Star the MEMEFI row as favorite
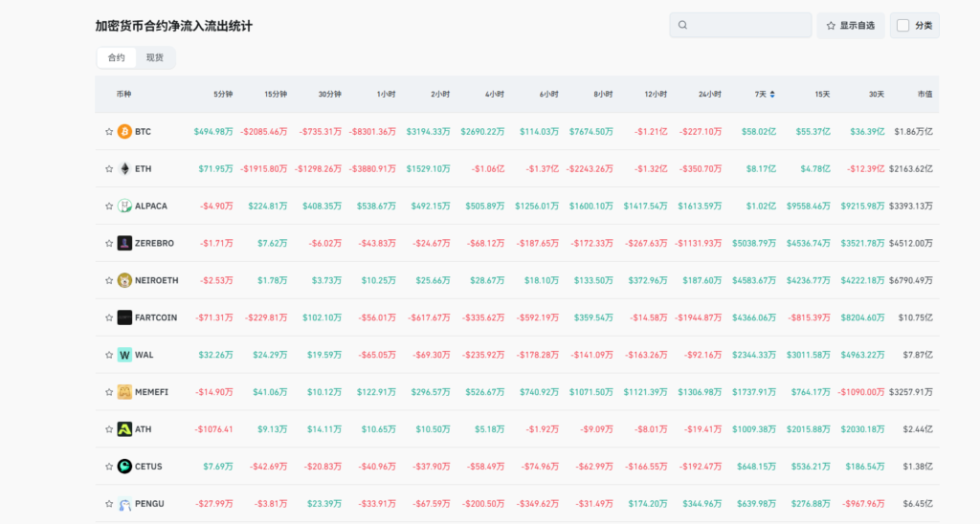The width and height of the screenshot is (980, 524). coord(109,392)
